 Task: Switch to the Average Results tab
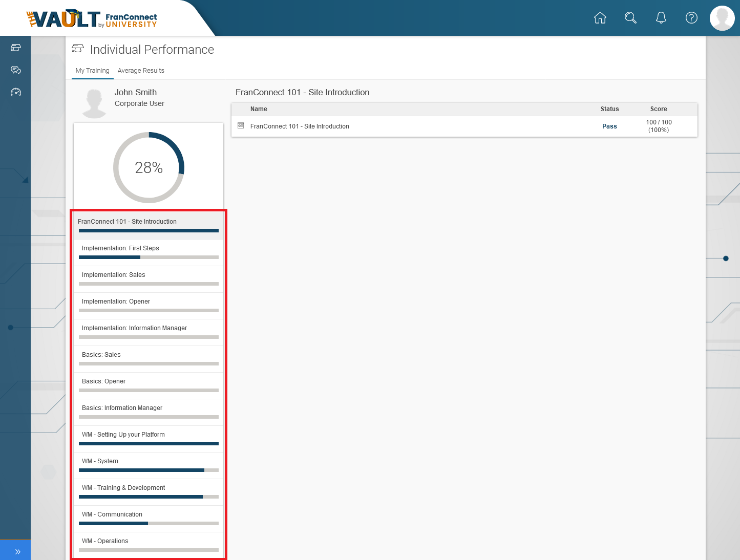[141, 71]
